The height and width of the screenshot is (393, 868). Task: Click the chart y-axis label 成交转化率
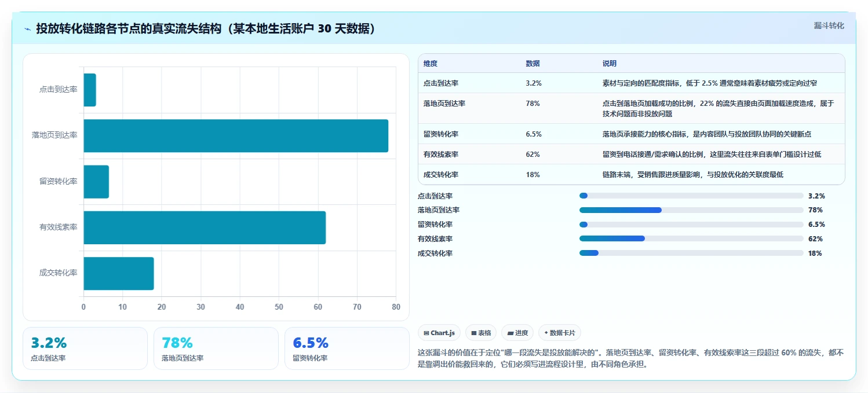pyautogui.click(x=58, y=273)
